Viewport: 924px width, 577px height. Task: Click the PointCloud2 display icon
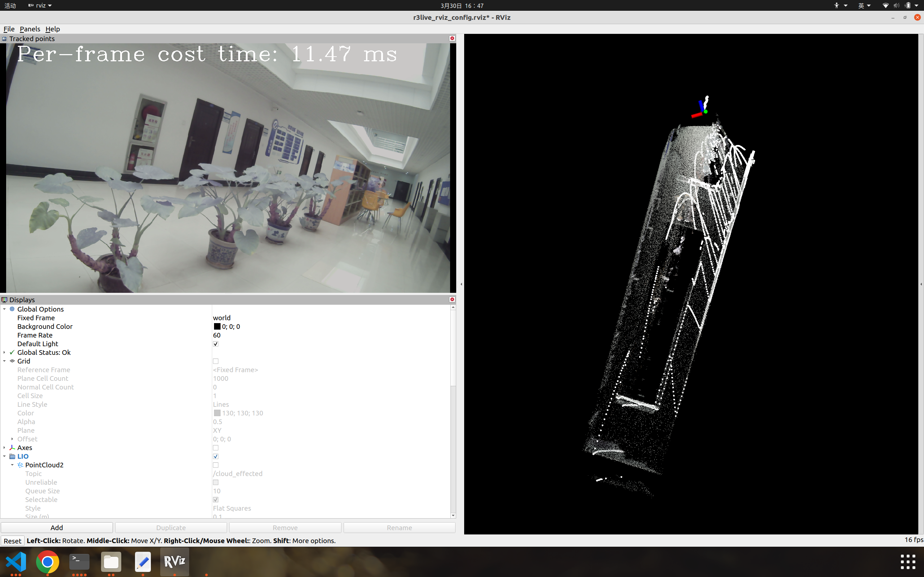coord(21,465)
